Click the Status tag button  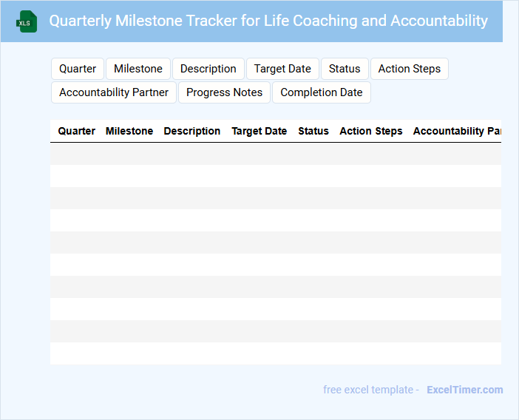click(345, 69)
